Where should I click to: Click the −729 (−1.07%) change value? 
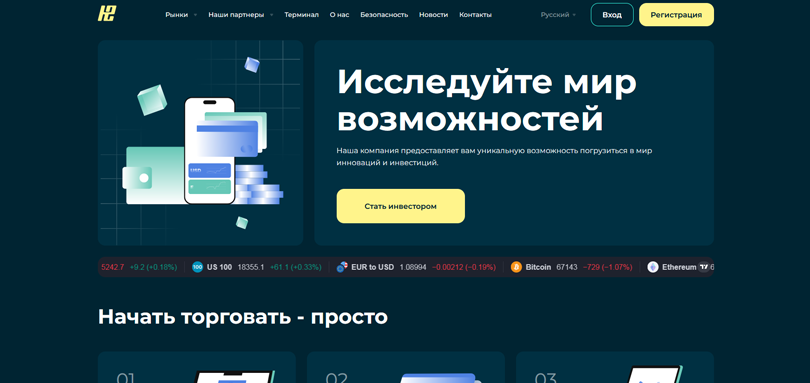[608, 267]
